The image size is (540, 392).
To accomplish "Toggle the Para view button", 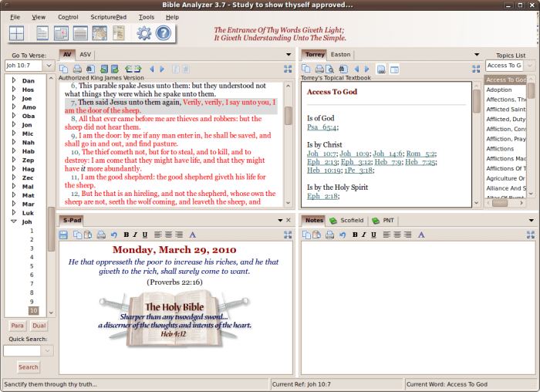I will tap(17, 326).
